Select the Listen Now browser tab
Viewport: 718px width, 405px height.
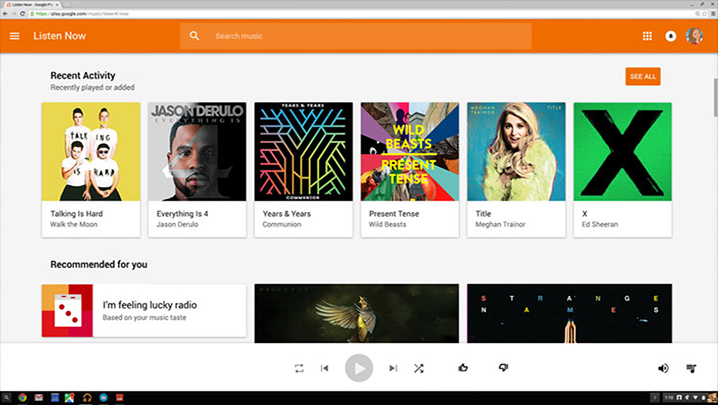point(32,5)
